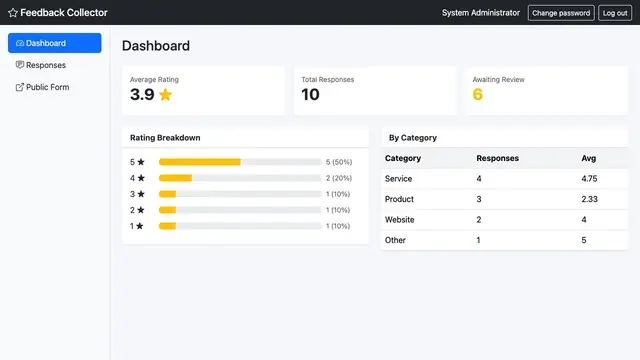
Task: Click the Category column header
Action: point(403,158)
